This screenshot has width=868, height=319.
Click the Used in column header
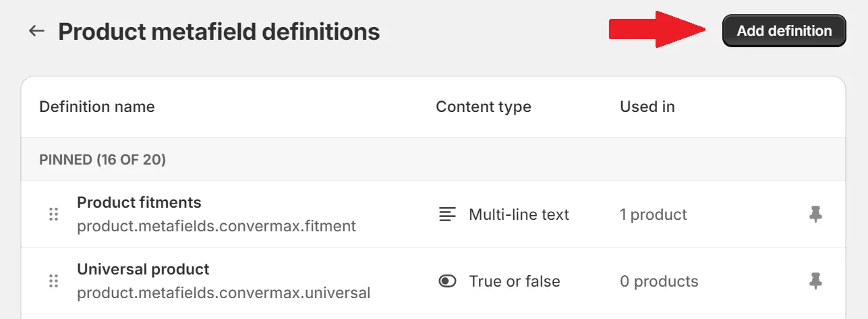647,107
